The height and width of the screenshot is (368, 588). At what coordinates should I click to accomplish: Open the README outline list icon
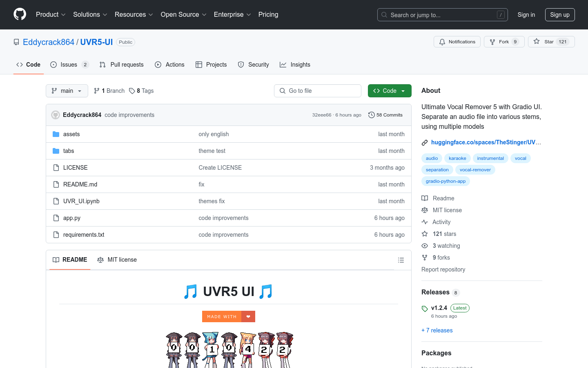click(x=401, y=260)
